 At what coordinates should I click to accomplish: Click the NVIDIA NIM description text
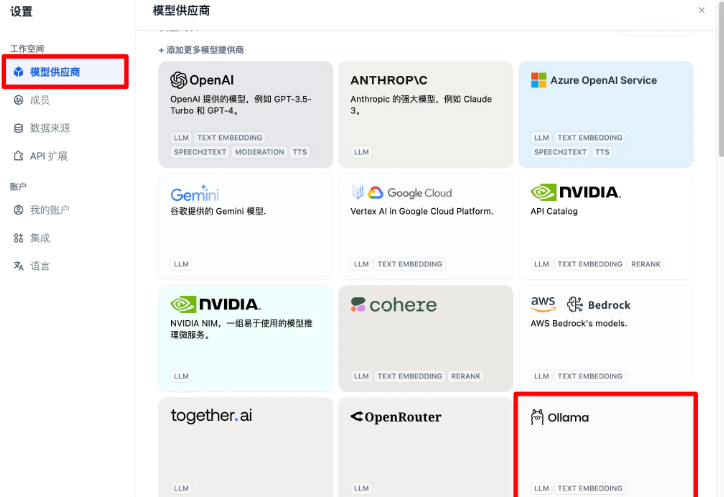(241, 329)
